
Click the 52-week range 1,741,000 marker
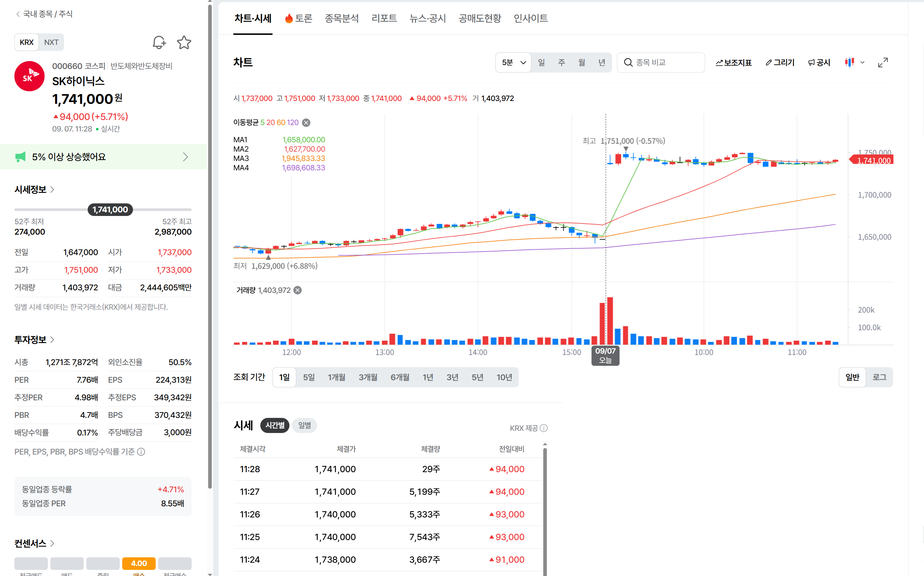110,209
